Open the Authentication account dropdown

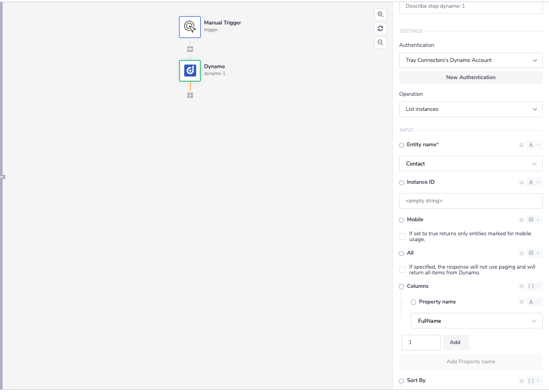(x=470, y=60)
